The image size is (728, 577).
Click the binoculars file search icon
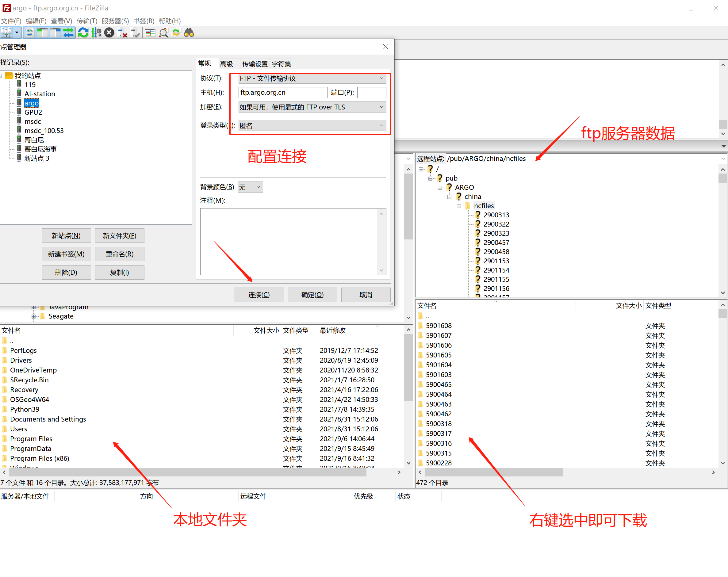(189, 33)
